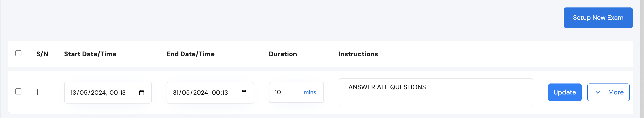644x118 pixels.
Task: Tick the checkbox for exam row 1
Action: pyautogui.click(x=18, y=92)
